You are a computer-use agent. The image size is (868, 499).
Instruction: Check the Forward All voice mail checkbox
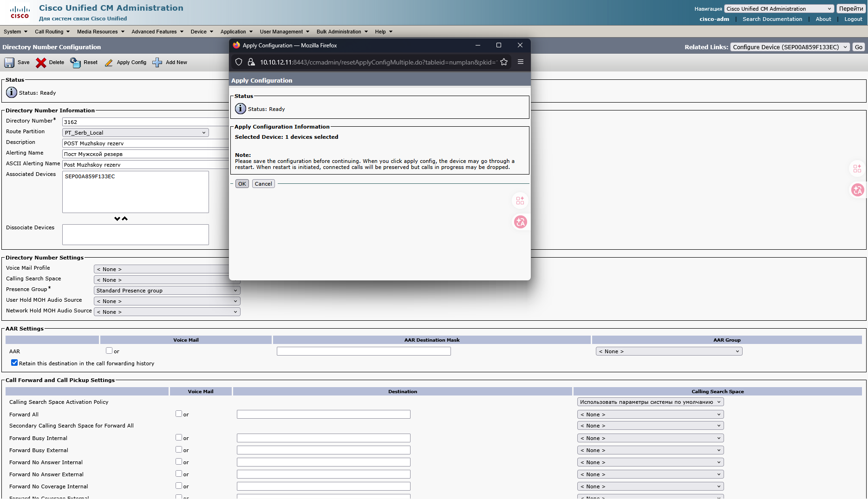click(x=179, y=414)
